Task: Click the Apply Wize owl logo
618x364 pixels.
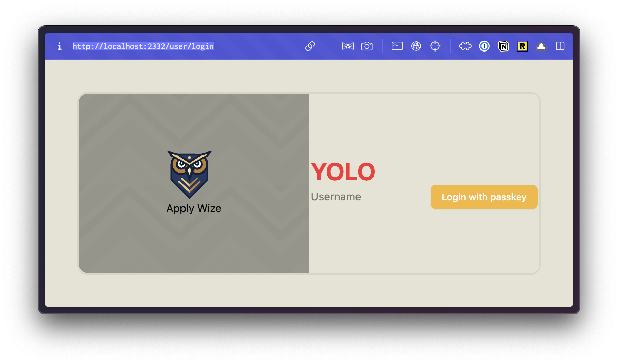Action: click(189, 174)
